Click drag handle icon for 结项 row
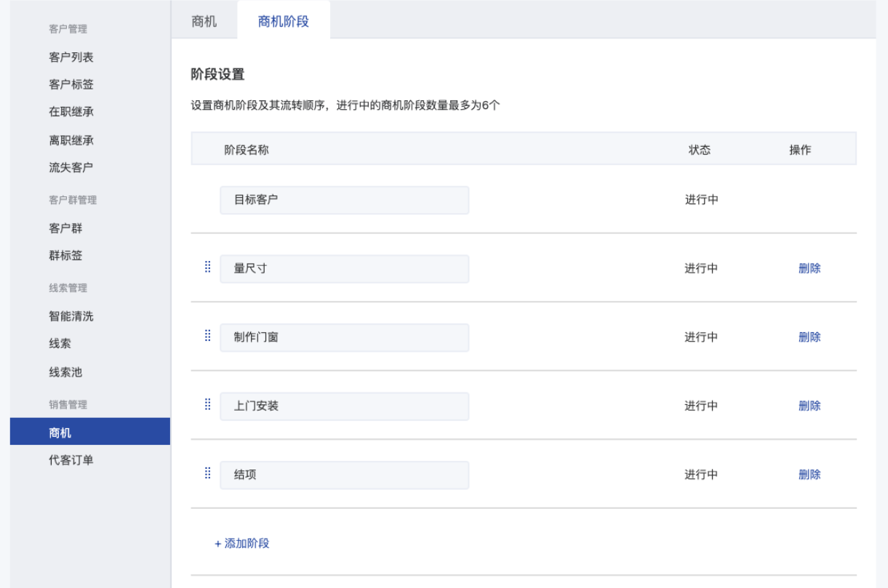This screenshot has width=888, height=588. 207,473
